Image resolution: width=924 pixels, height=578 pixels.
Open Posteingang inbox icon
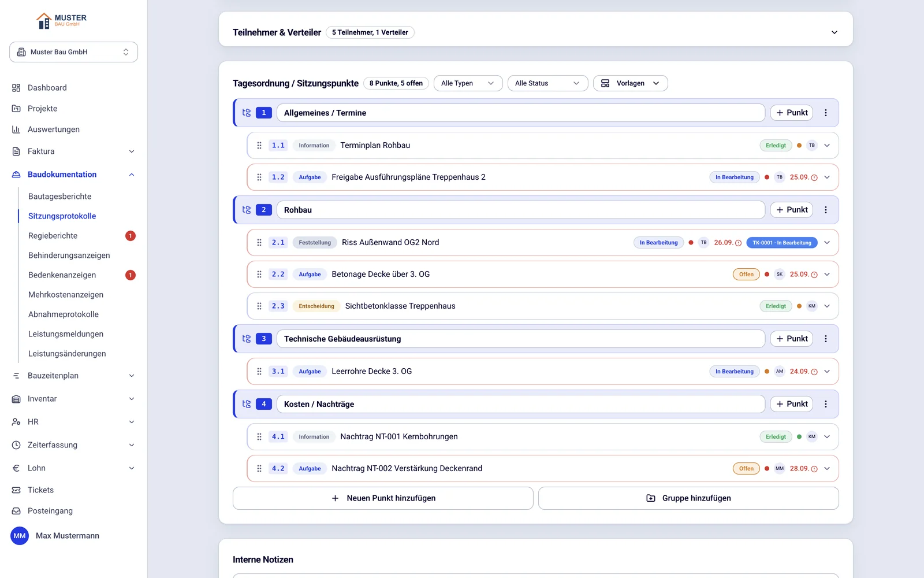16,511
